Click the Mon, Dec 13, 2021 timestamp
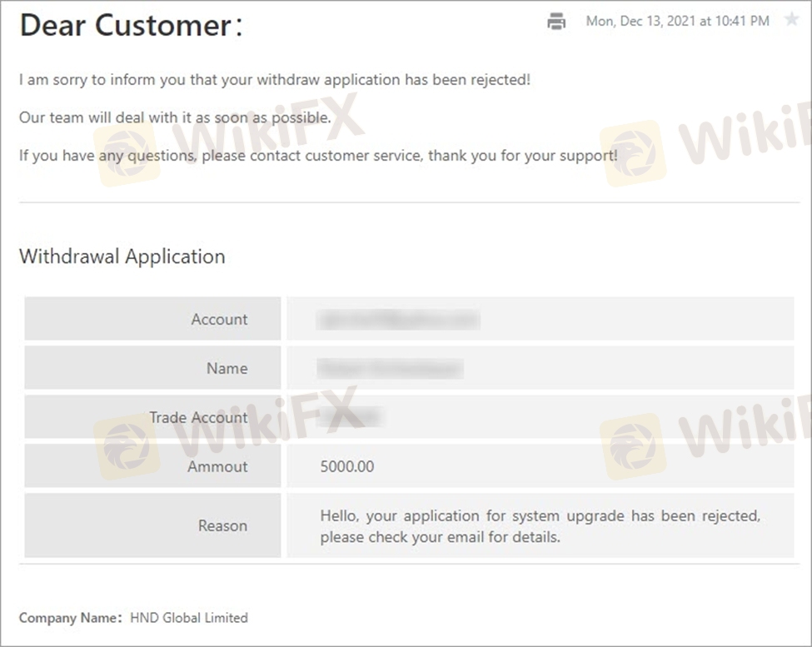This screenshot has width=812, height=647. (x=677, y=22)
